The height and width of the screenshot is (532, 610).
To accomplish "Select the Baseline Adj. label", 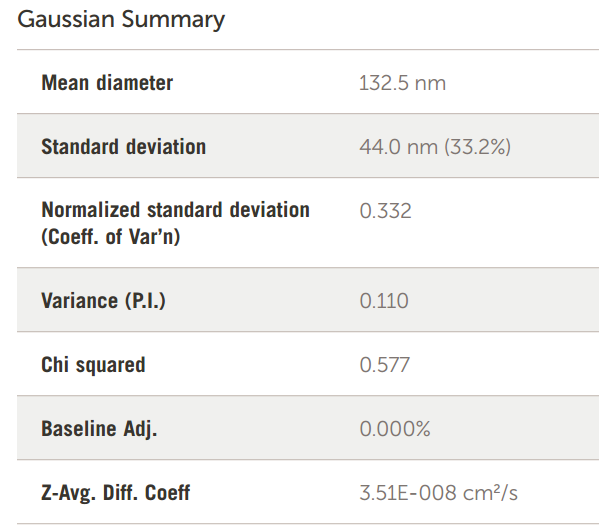I will point(99,429).
